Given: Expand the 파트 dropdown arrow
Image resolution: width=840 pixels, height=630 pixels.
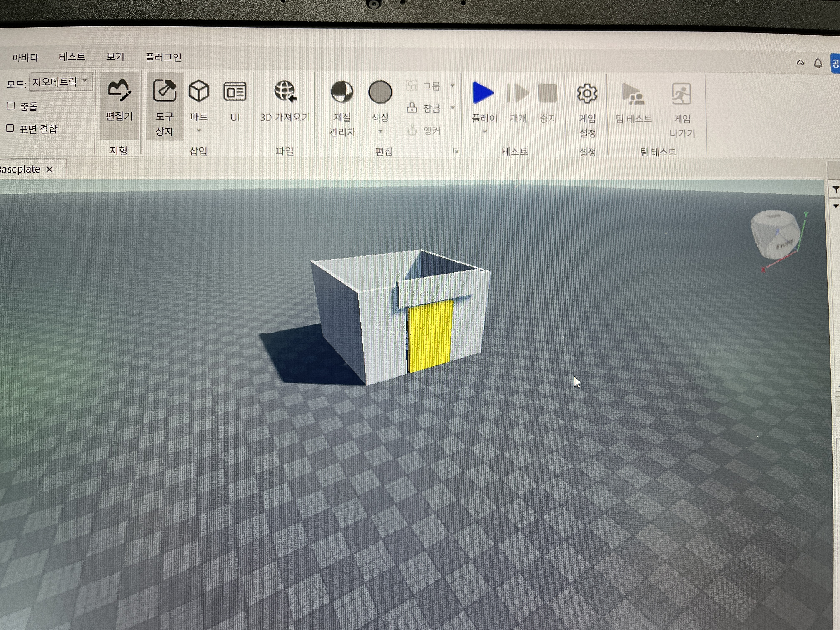Looking at the screenshot, I should click(x=199, y=131).
